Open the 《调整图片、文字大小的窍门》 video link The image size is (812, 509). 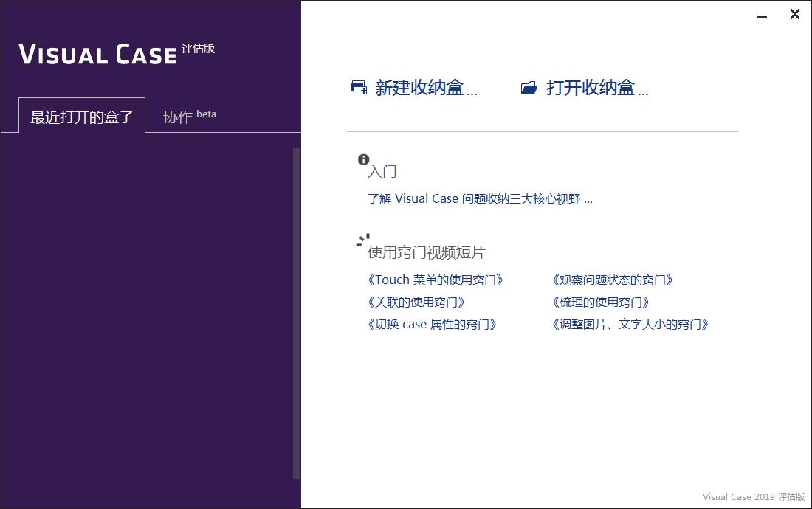(630, 325)
